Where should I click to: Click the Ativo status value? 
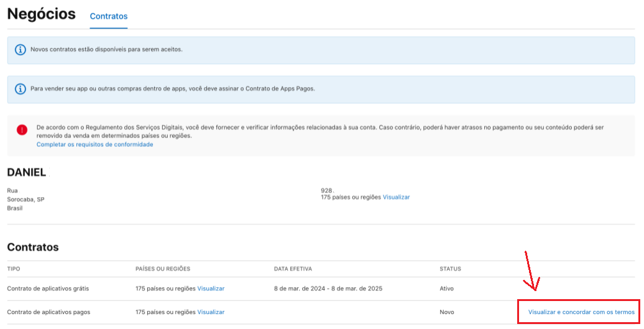pyautogui.click(x=447, y=289)
